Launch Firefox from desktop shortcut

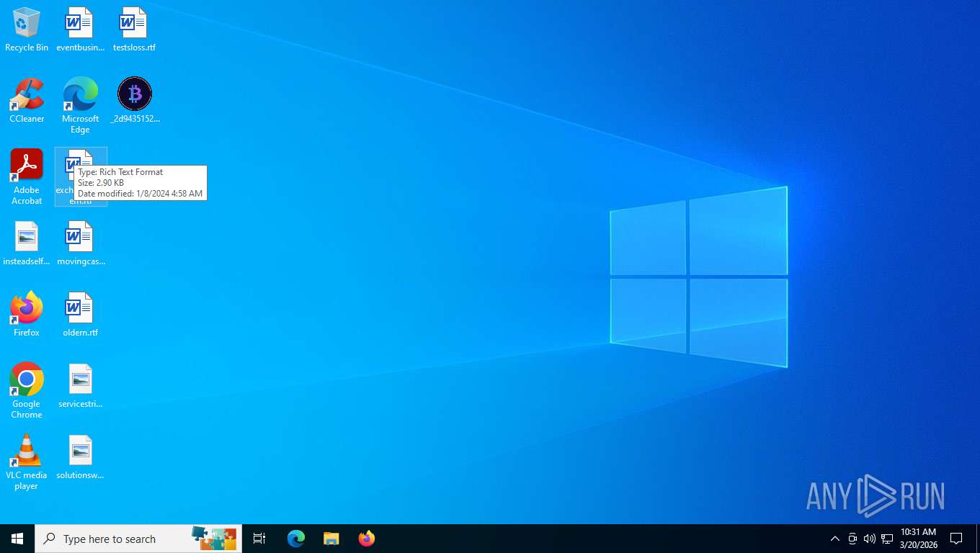coord(27,315)
